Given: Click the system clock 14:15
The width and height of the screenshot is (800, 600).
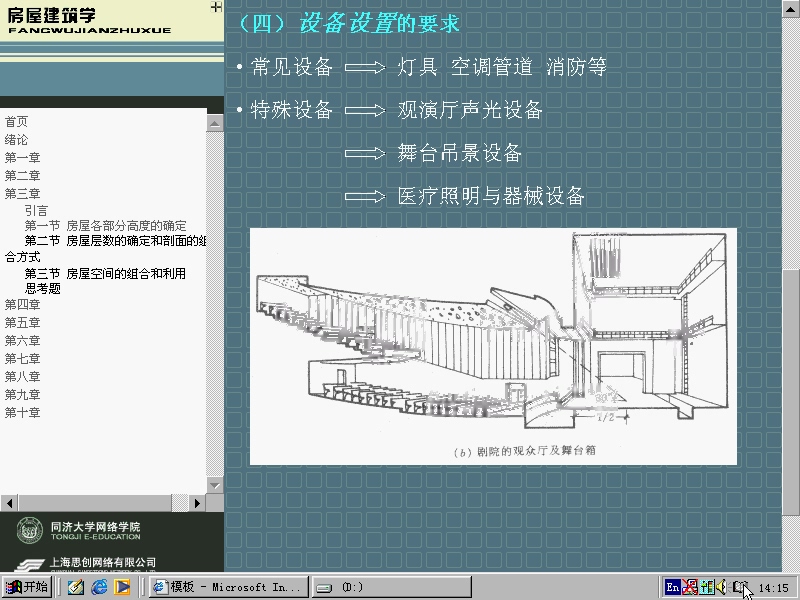Looking at the screenshot, I should [x=773, y=588].
